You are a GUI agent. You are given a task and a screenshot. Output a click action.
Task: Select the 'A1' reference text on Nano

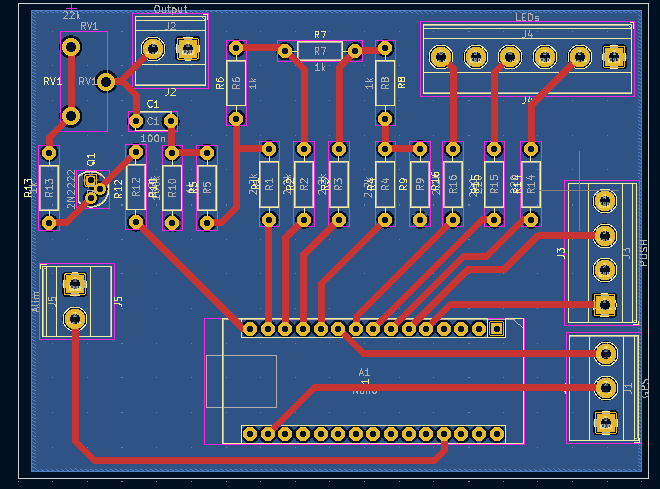pyautogui.click(x=365, y=372)
